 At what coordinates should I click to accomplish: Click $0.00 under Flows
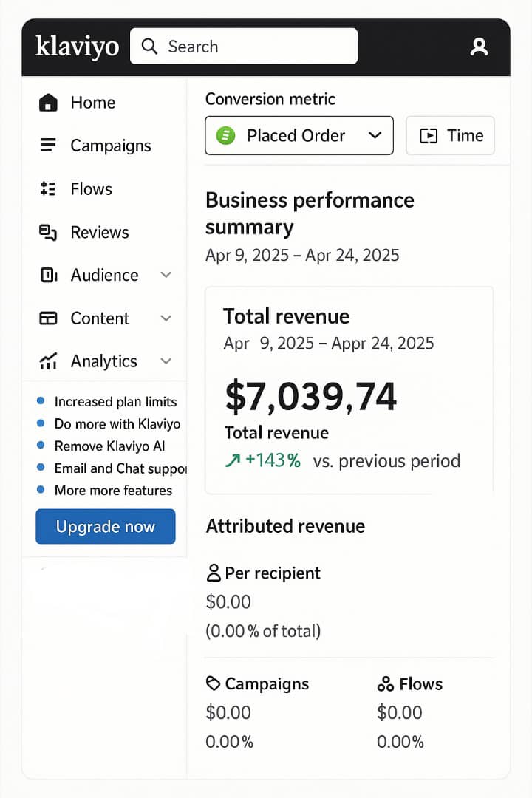click(400, 712)
